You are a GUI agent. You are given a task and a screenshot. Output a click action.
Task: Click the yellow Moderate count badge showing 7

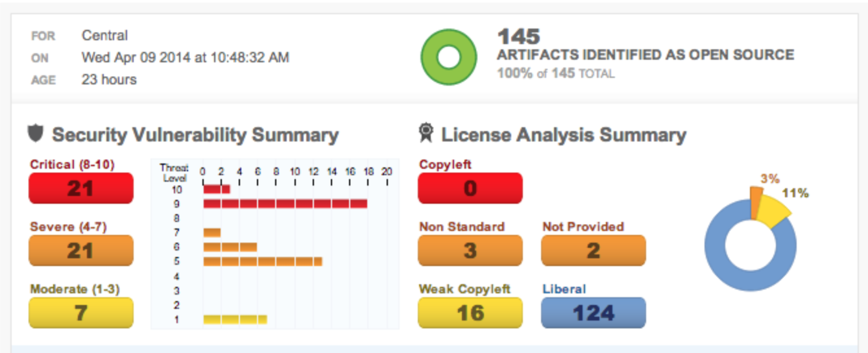81,313
